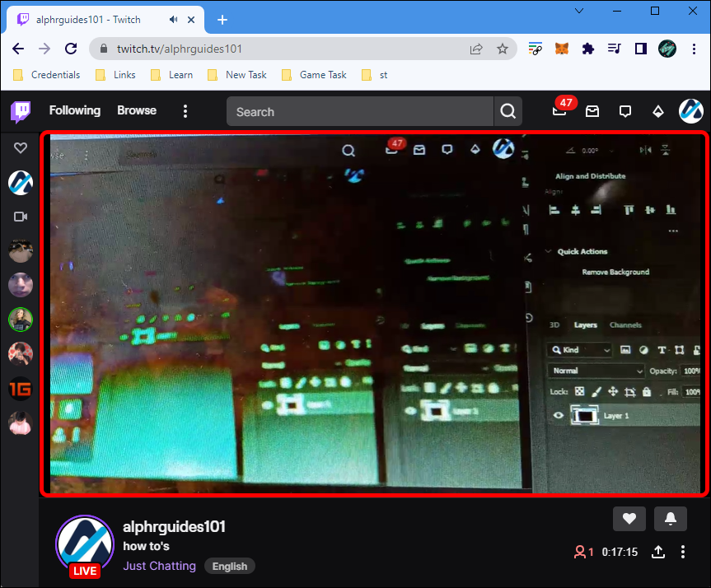
Task: Open the Whispers chat icon
Action: (x=624, y=111)
